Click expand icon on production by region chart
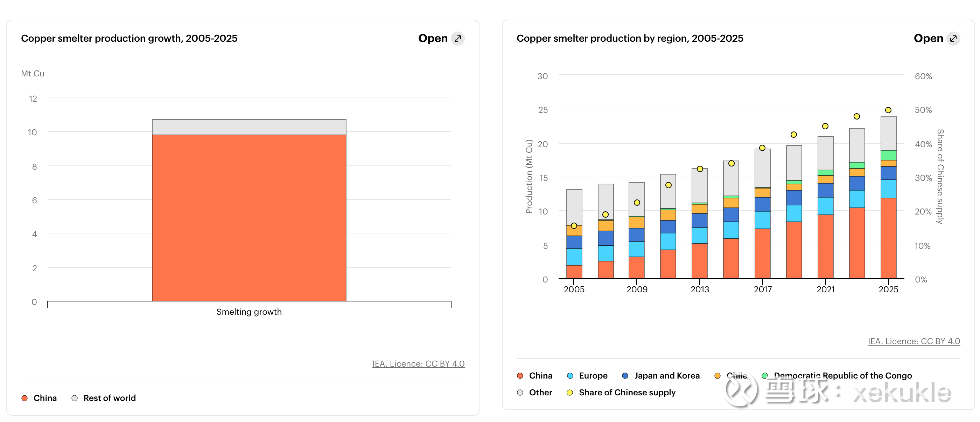980x422 pixels. point(953,39)
